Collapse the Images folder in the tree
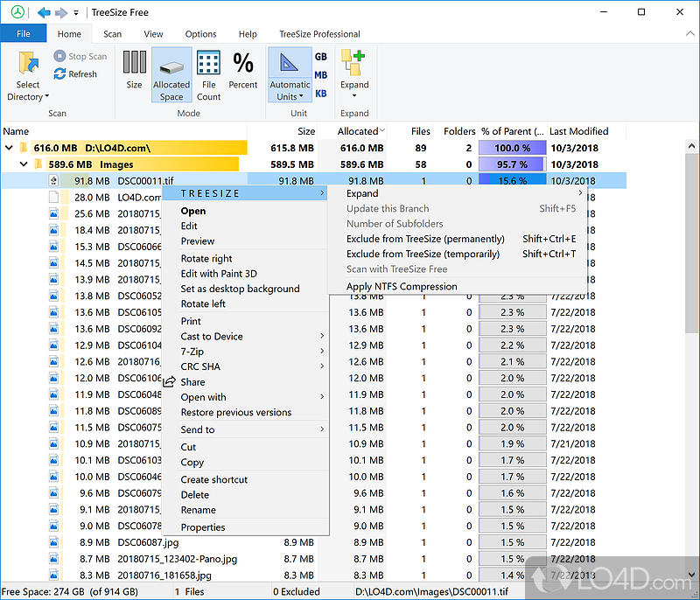This screenshot has height=600, width=700. tap(24, 164)
